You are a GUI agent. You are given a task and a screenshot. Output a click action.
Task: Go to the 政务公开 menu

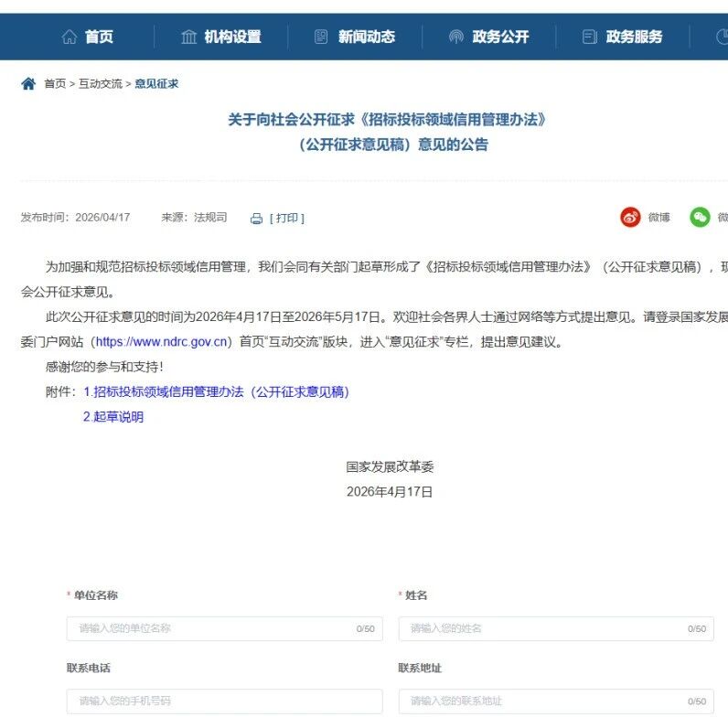click(500, 37)
